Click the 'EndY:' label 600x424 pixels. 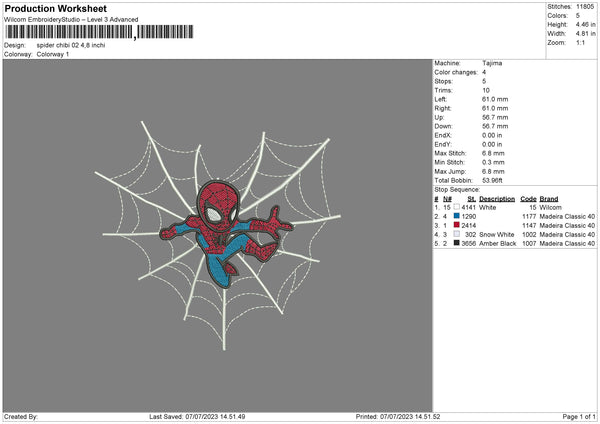click(x=443, y=144)
